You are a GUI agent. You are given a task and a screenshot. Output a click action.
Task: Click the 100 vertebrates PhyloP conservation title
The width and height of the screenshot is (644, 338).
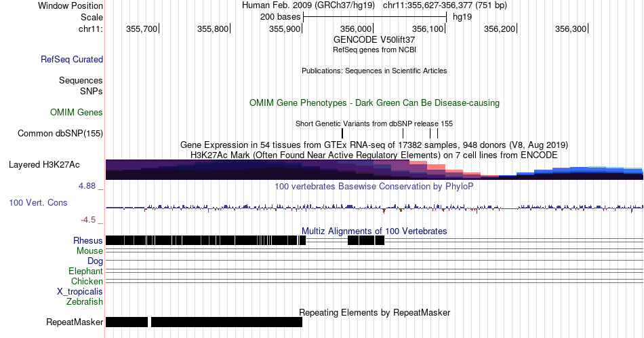374,186
